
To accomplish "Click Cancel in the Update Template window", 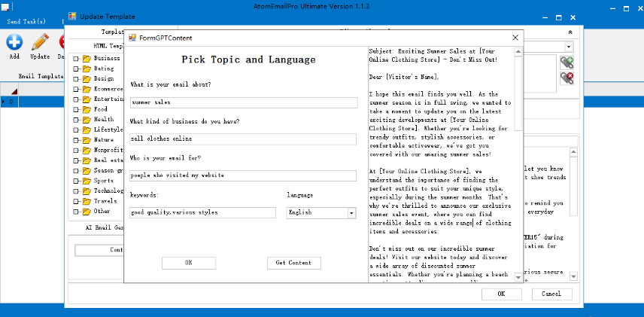I will pos(552,294).
